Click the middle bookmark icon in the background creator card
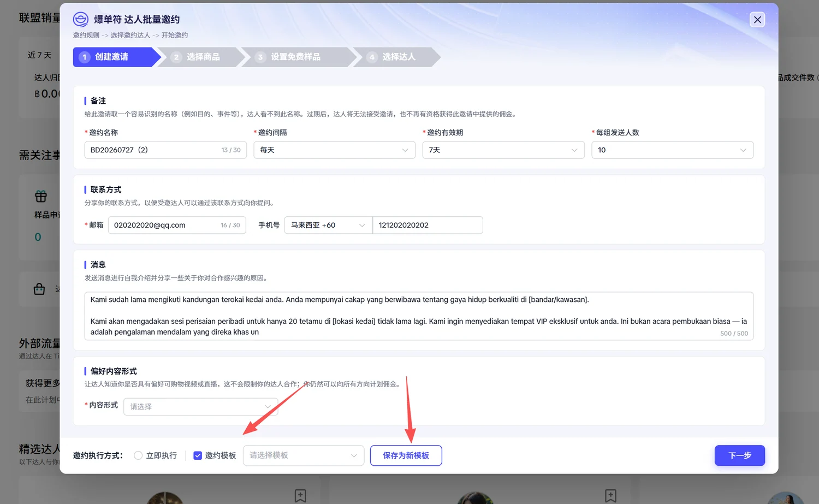The image size is (819, 504). [300, 495]
